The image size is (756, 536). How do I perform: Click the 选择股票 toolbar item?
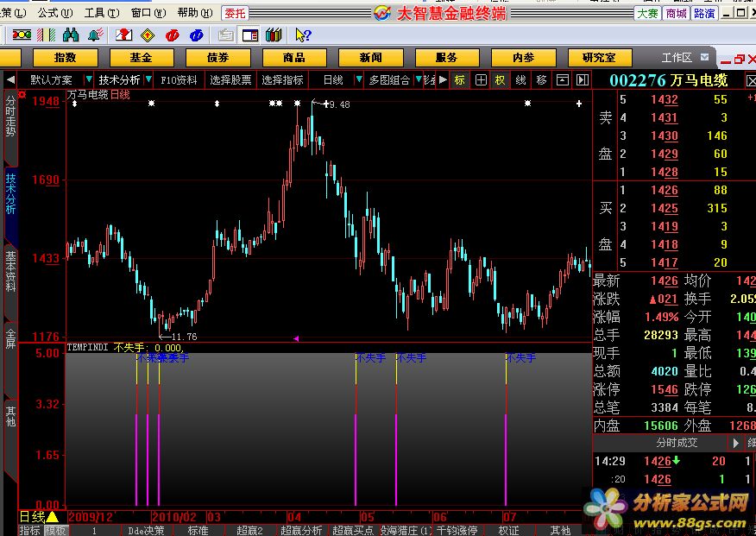(230, 79)
